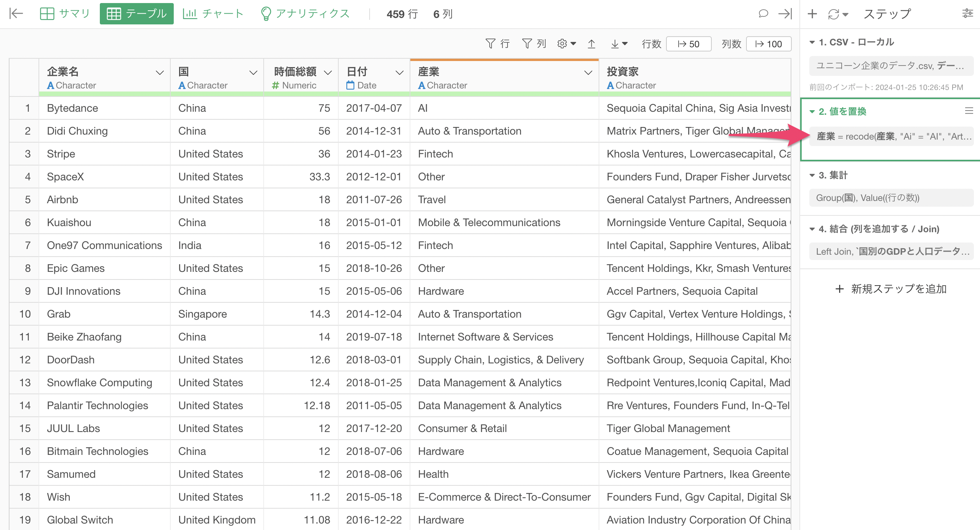Viewport: 980px width, 530px height.
Task: Click the Accel Partners, Sequoia Capital cell
Action: click(695, 291)
